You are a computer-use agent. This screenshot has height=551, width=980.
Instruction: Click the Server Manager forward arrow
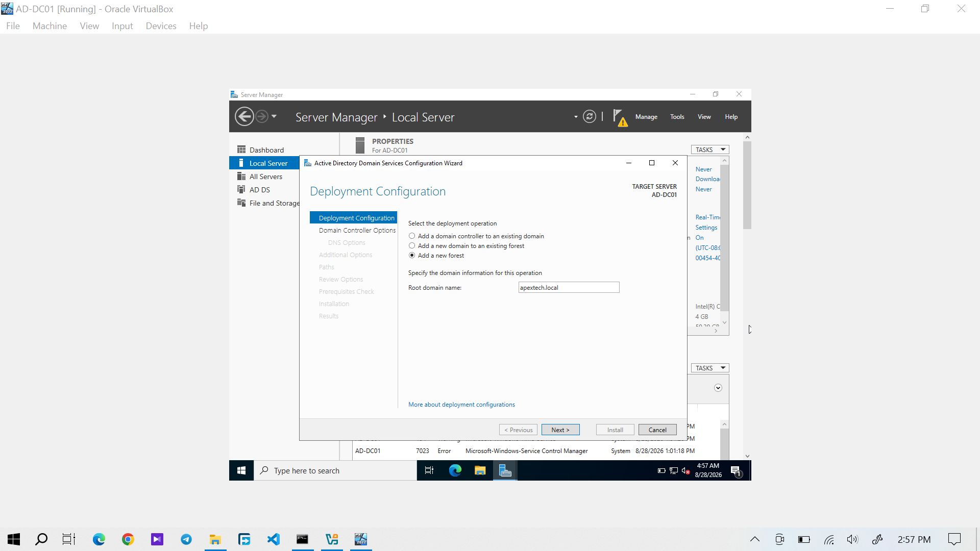(x=261, y=116)
